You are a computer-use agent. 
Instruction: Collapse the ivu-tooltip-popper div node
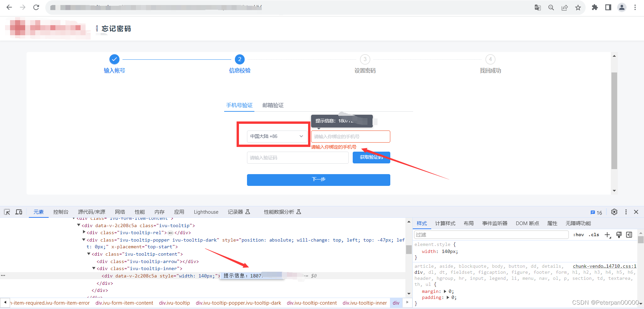84,240
